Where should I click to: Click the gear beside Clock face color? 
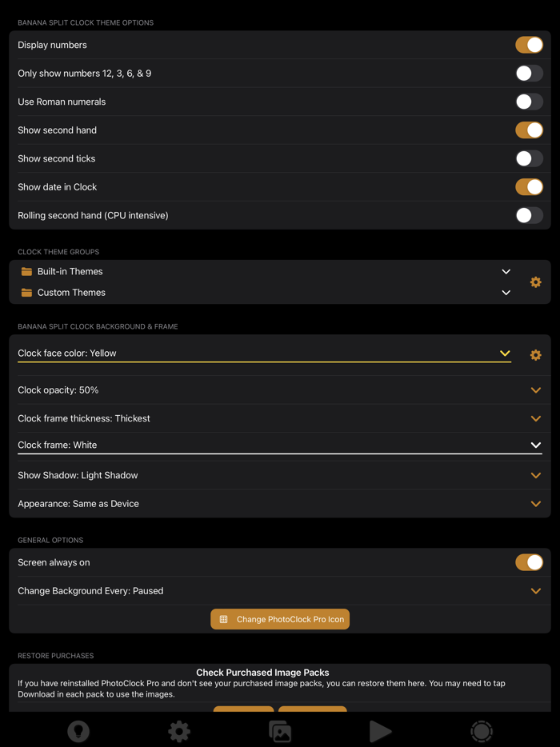[x=535, y=353]
